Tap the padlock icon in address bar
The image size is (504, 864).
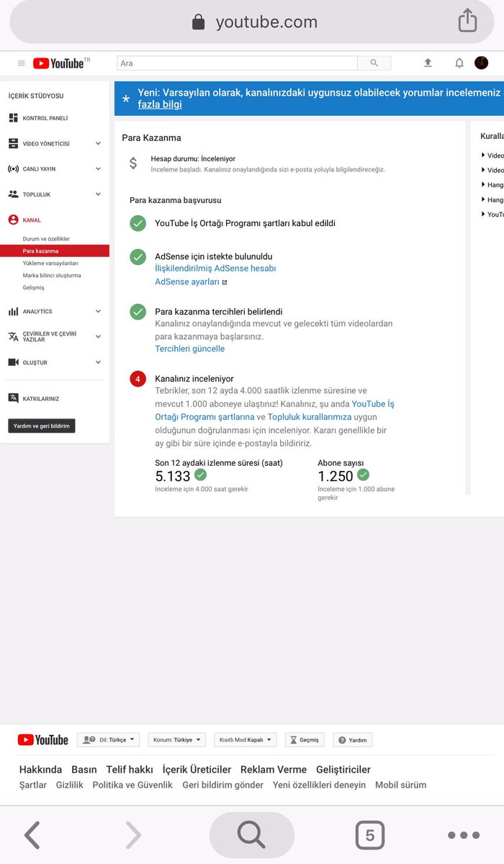click(199, 22)
